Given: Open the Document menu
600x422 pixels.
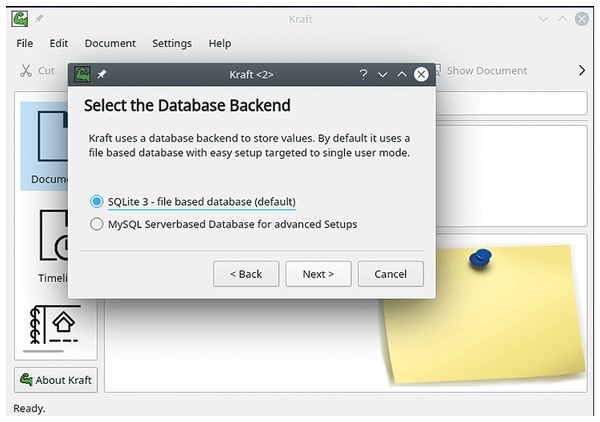Looking at the screenshot, I should [x=110, y=43].
